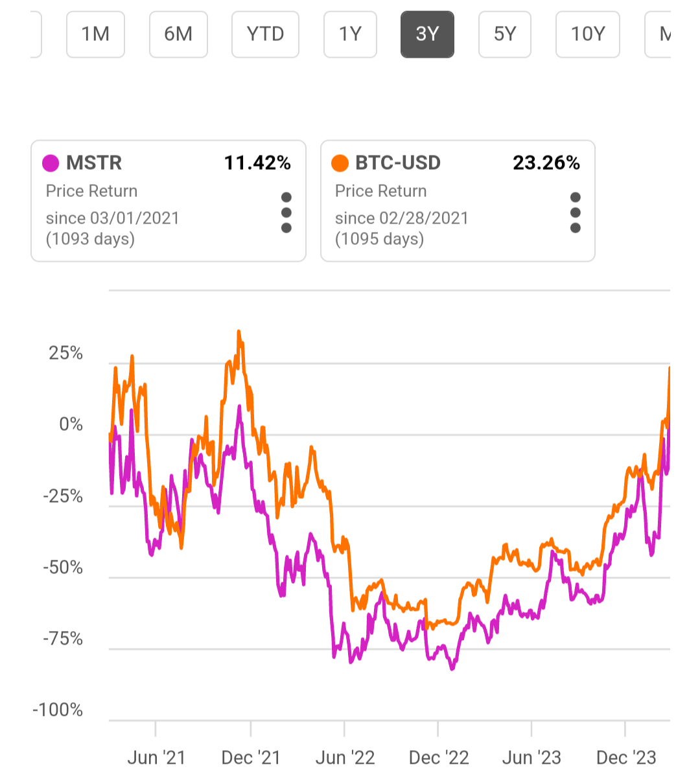The width and height of the screenshot is (700, 782).
Task: Open the MSTR card's three-dot options menu
Action: click(286, 212)
